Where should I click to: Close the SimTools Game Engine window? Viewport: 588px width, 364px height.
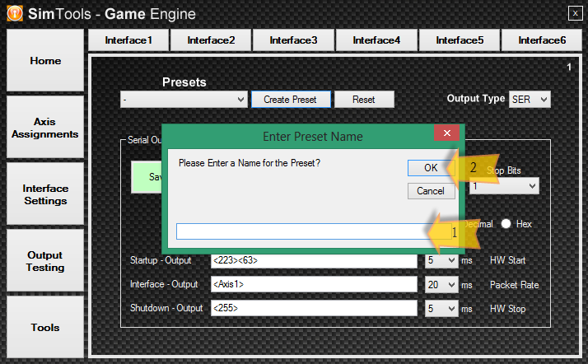click(575, 13)
